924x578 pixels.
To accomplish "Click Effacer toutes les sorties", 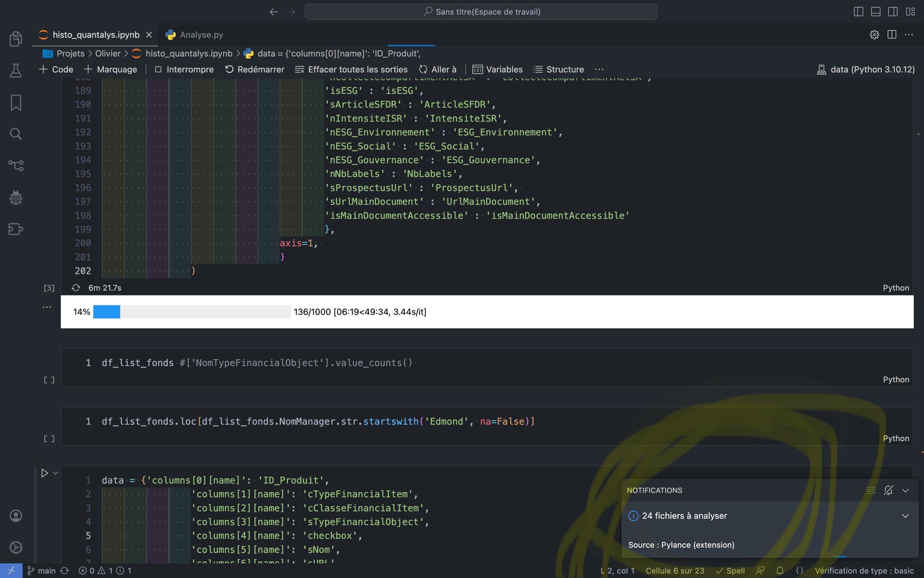I will 352,69.
